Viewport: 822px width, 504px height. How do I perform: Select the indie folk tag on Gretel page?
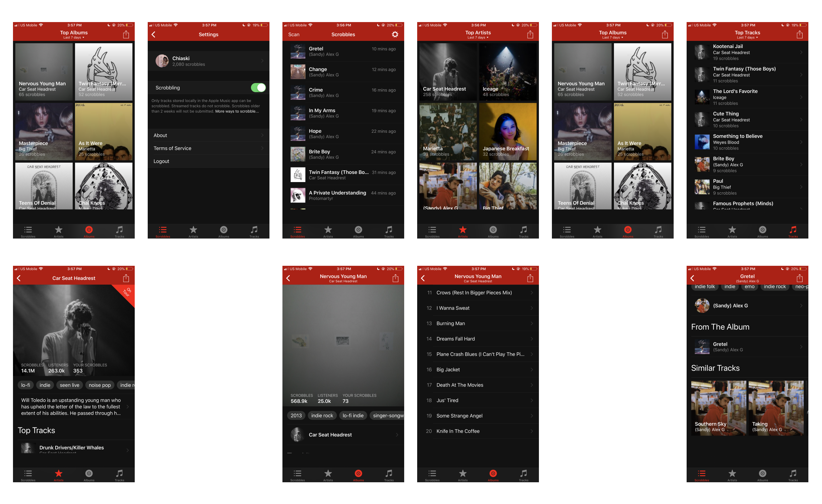(704, 287)
